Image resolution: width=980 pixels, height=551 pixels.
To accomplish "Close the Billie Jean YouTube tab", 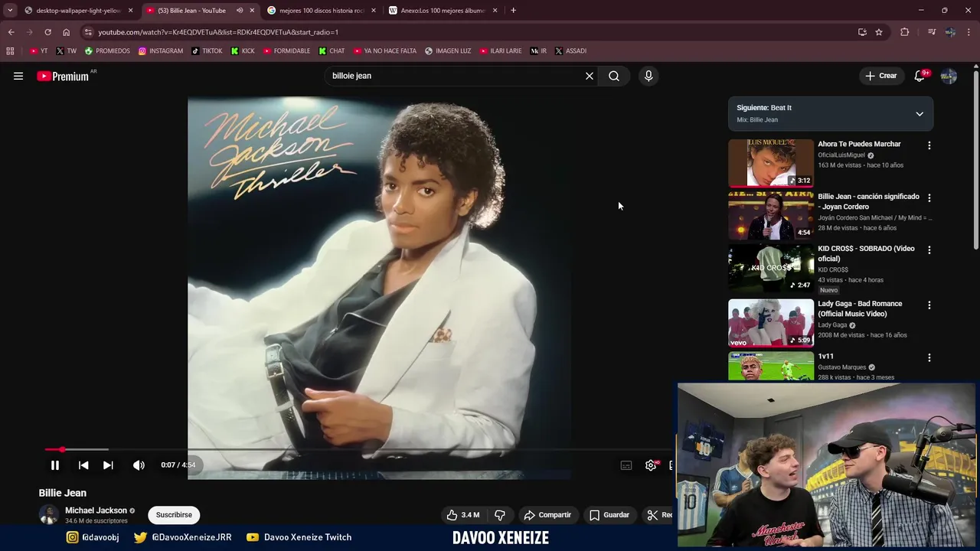I will tap(252, 11).
